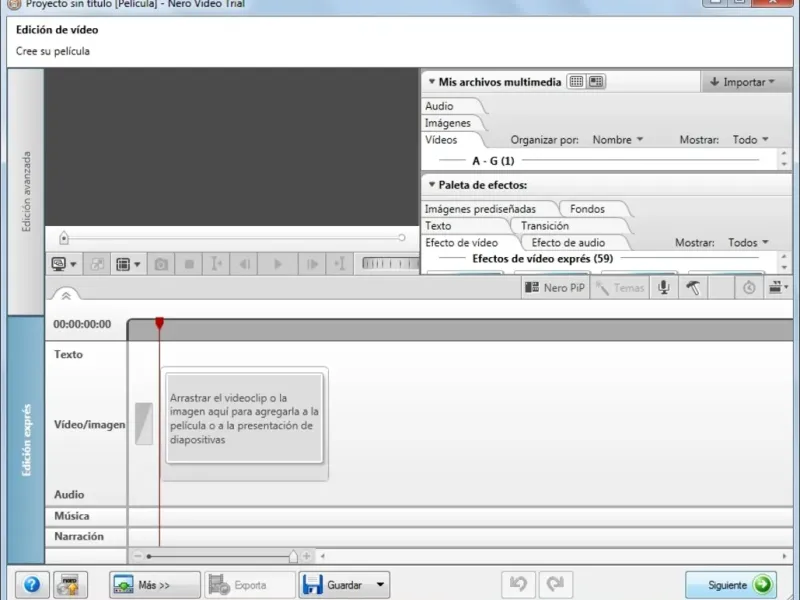Click the redo arrow button

(x=556, y=585)
